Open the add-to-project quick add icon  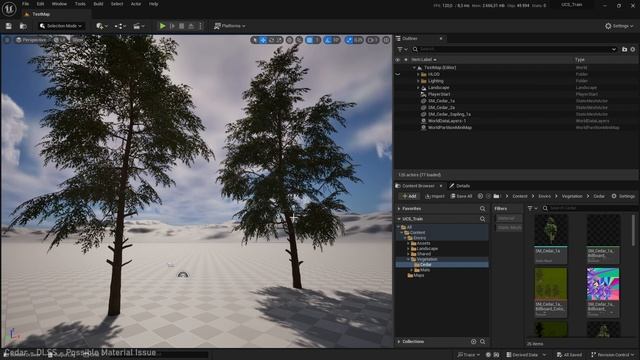click(101, 26)
